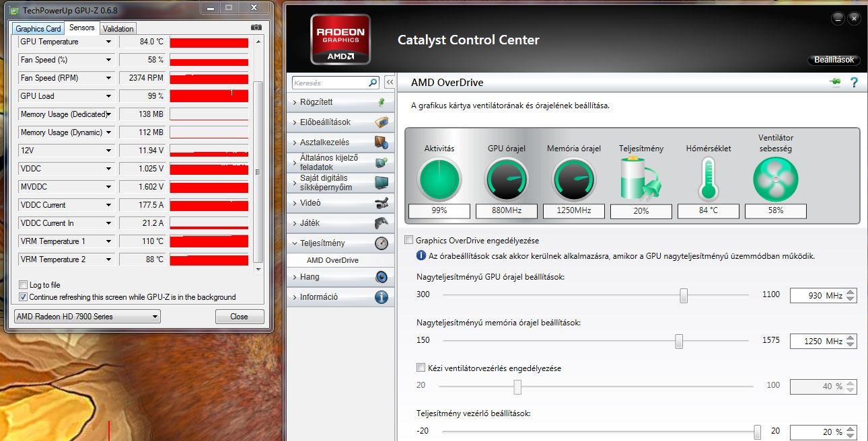Open AMD Radeon HD 7900 Series dropdown
The width and height of the screenshot is (868, 441).
pos(87,317)
